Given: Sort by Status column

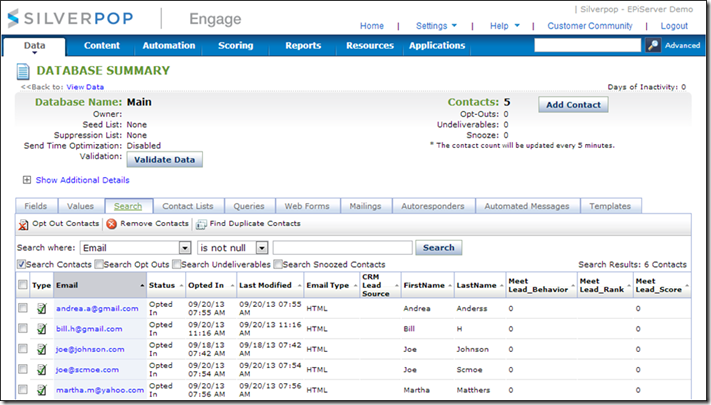Looking at the screenshot, I should coord(165,285).
